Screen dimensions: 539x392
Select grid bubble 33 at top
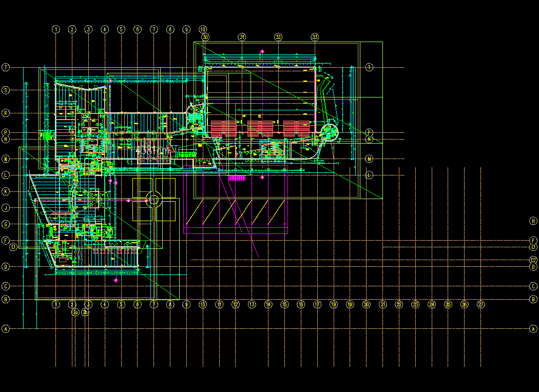pyautogui.click(x=315, y=37)
